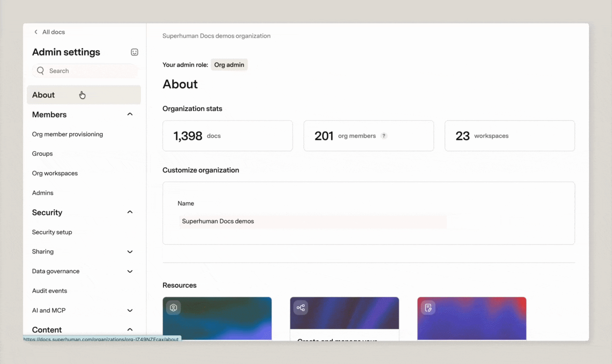Open Groups settings page

pyautogui.click(x=42, y=154)
